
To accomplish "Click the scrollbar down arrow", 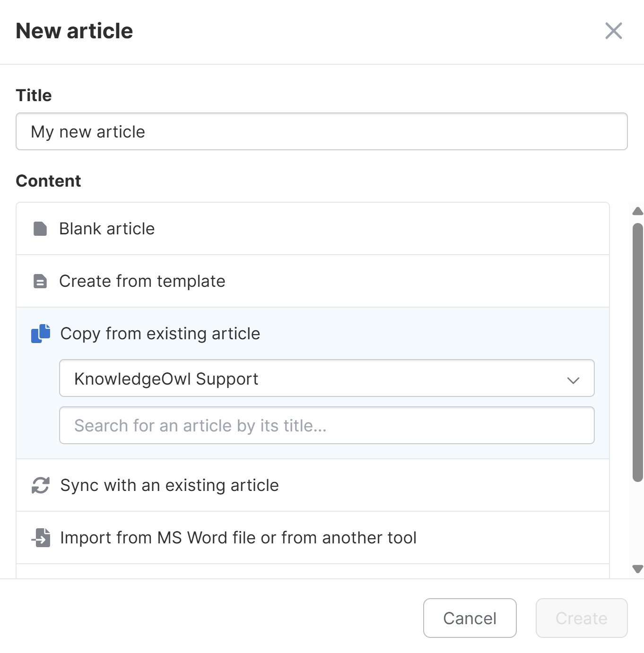I will click(x=637, y=569).
